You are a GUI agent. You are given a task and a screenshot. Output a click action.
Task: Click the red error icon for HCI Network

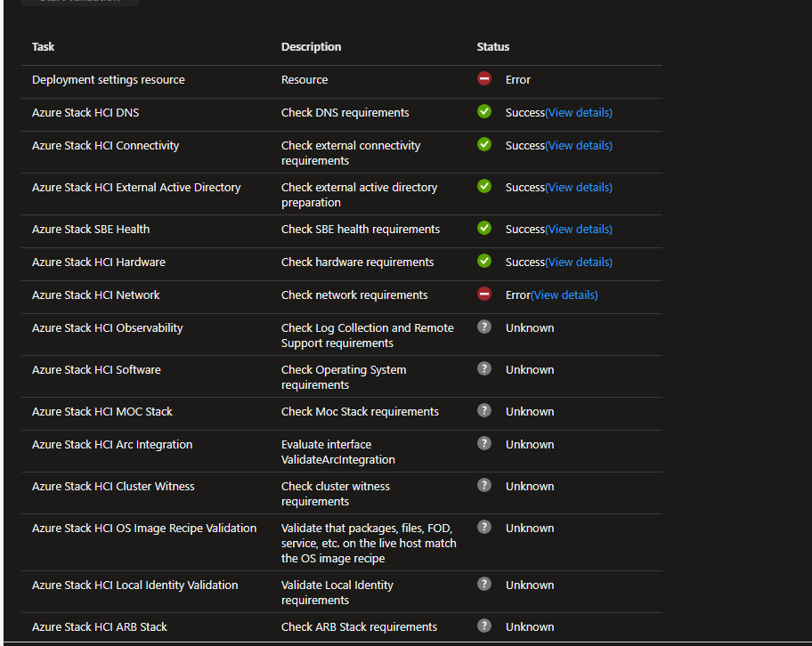(484, 294)
